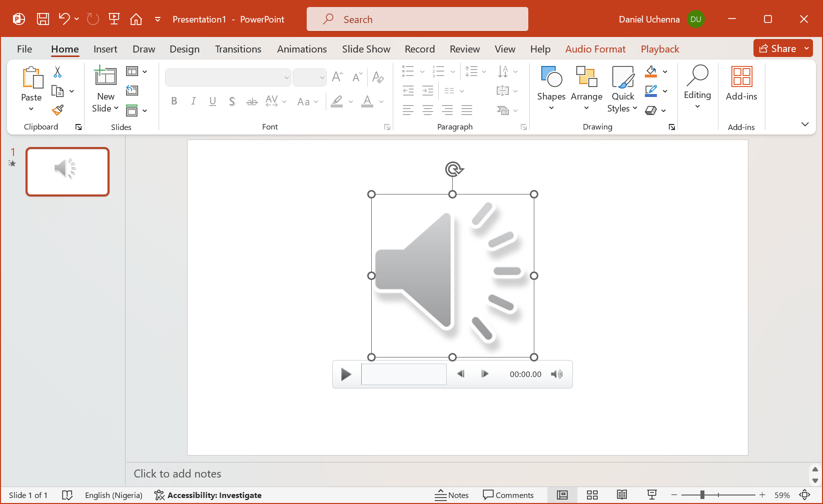The width and height of the screenshot is (823, 504).
Task: Save the presentation with the save icon
Action: pyautogui.click(x=43, y=19)
